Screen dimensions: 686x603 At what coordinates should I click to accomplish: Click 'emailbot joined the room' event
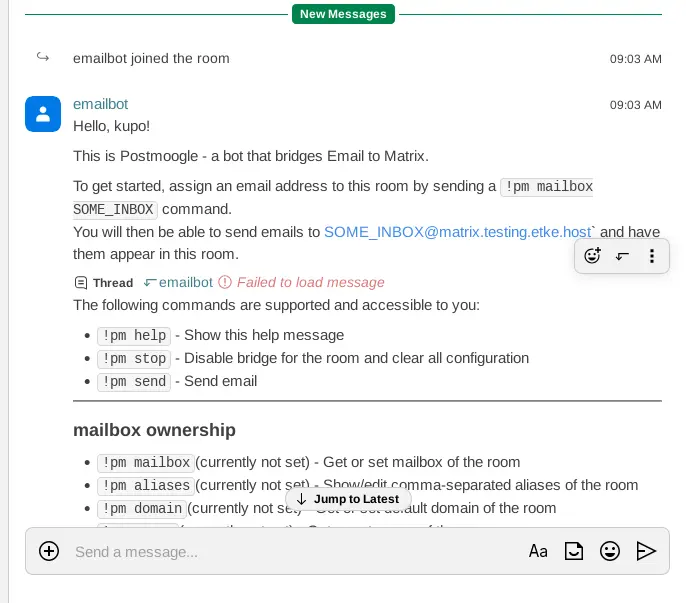click(151, 58)
